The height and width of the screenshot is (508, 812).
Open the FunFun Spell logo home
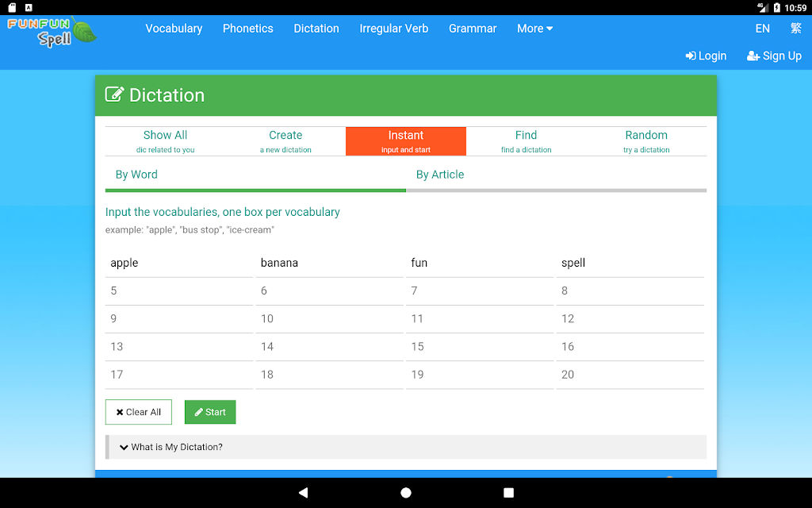coord(52,32)
